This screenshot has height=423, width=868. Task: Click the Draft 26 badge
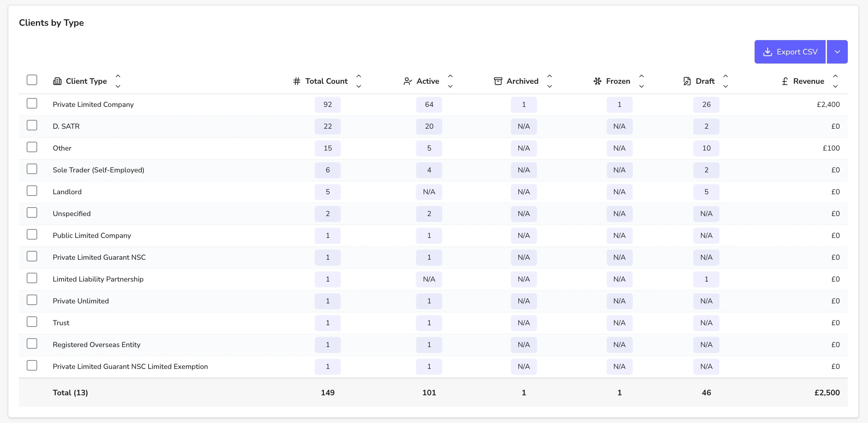[706, 105]
